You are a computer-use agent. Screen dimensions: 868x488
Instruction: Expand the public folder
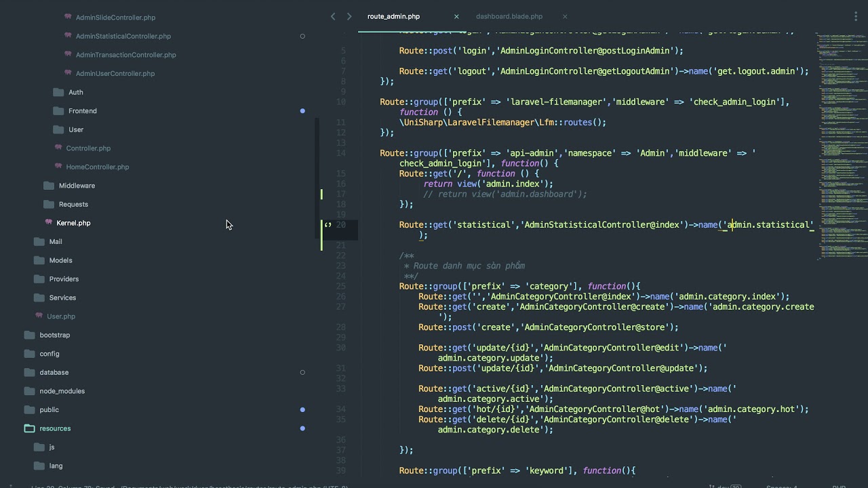click(x=49, y=409)
